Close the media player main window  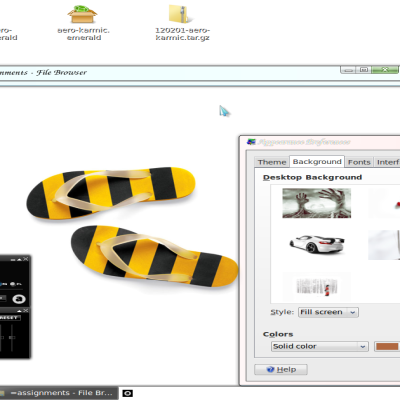click(26, 259)
